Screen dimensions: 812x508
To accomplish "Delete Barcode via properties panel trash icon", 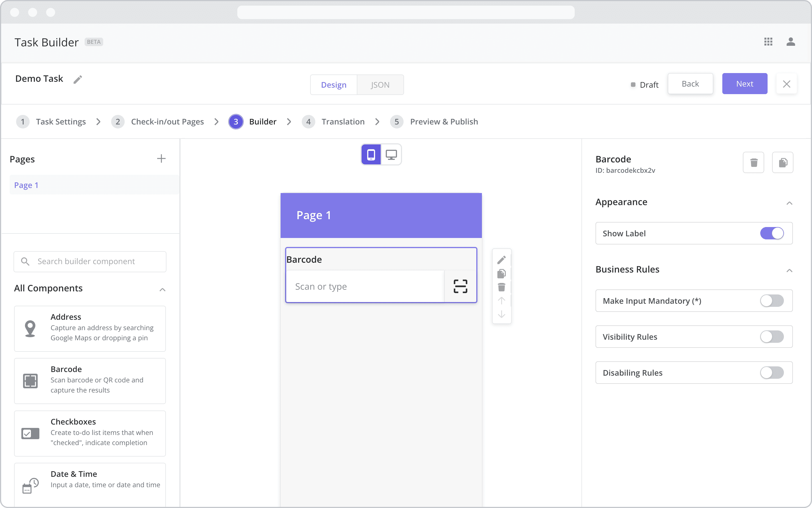I will 754,163.
